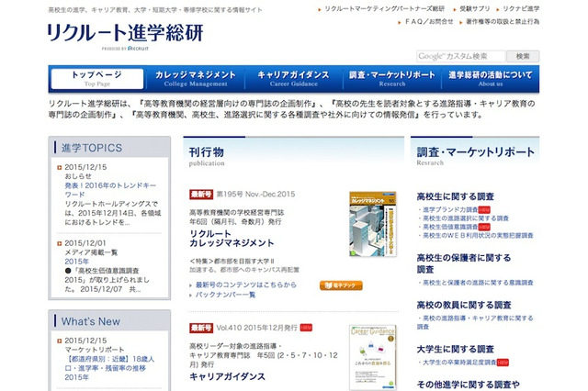The image size is (588, 391).
Task: Click the orange arrow before FAQ／お問合せ
Action: pos(400,22)
